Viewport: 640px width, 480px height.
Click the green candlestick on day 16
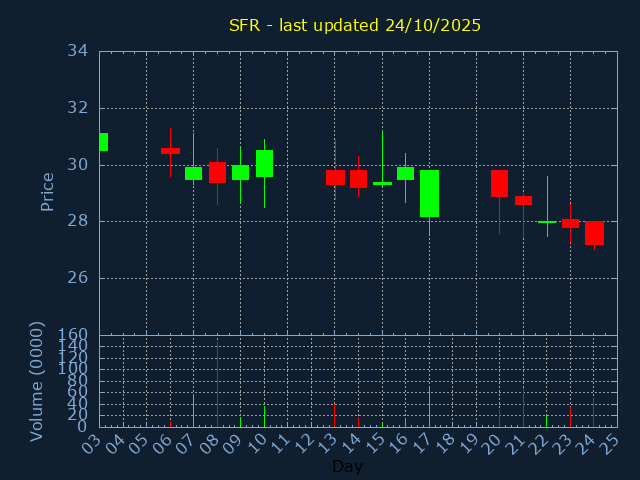point(405,173)
